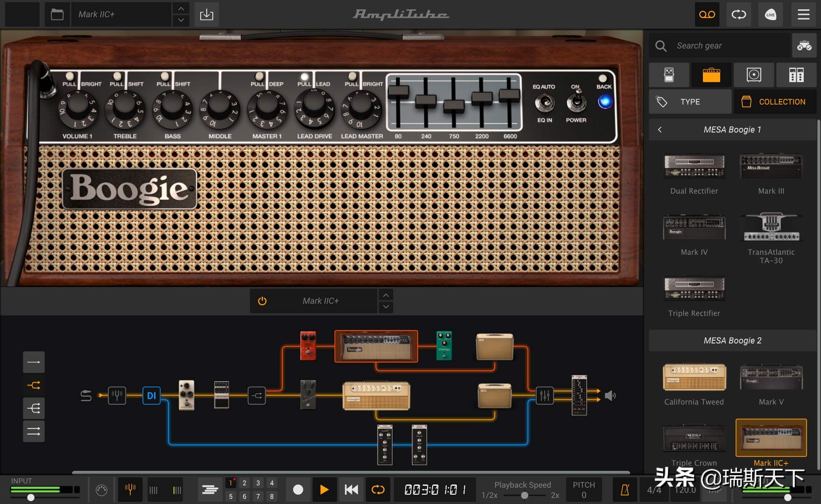821x504 pixels.
Task: Bypass the Mark IIC+ module power button
Action: 262,301
